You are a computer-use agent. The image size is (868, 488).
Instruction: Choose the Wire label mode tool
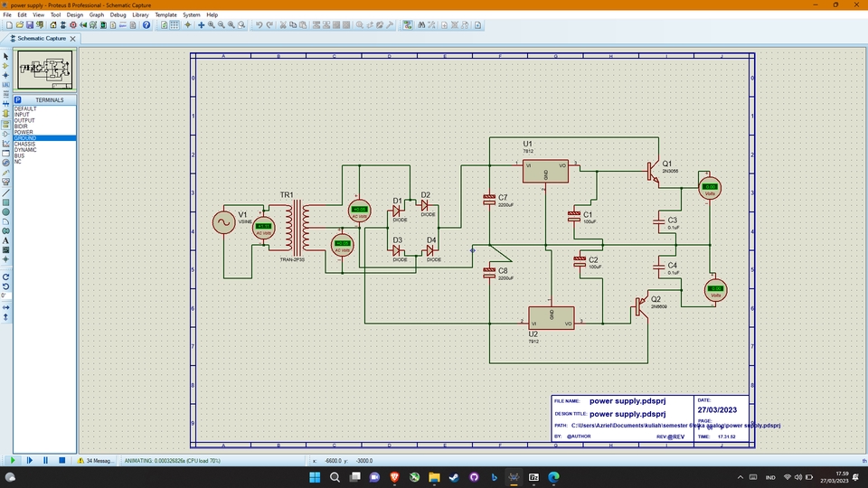tap(5, 85)
